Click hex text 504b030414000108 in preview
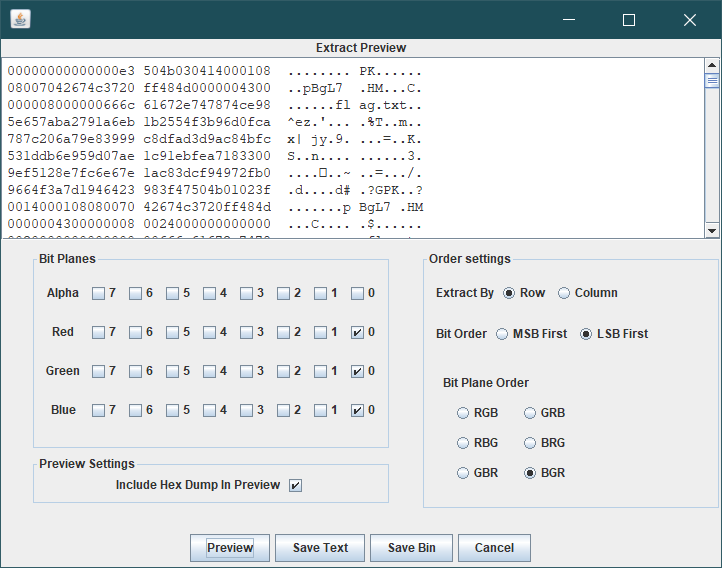This screenshot has width=722, height=568. point(207,71)
